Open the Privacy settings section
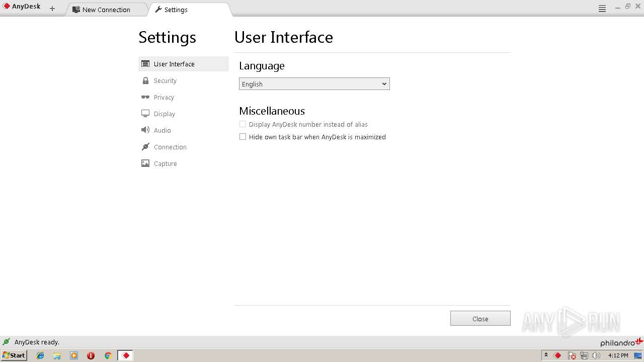The height and width of the screenshot is (362, 644). coord(183,97)
